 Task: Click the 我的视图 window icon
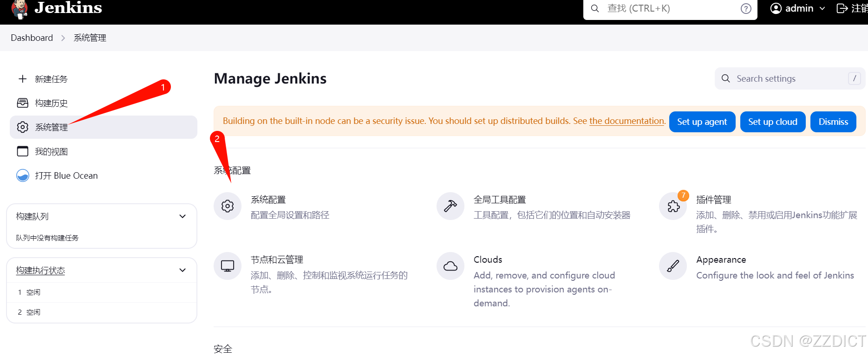tap(22, 151)
